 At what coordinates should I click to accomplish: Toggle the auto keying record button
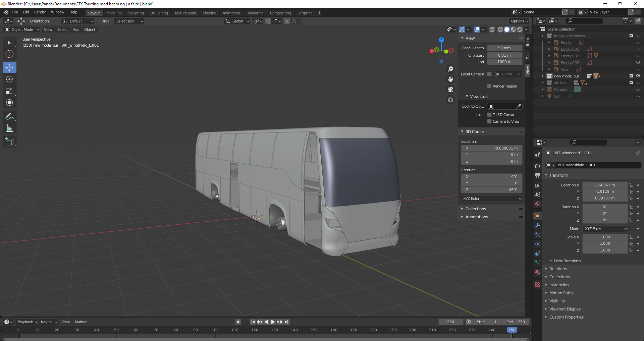click(x=238, y=322)
